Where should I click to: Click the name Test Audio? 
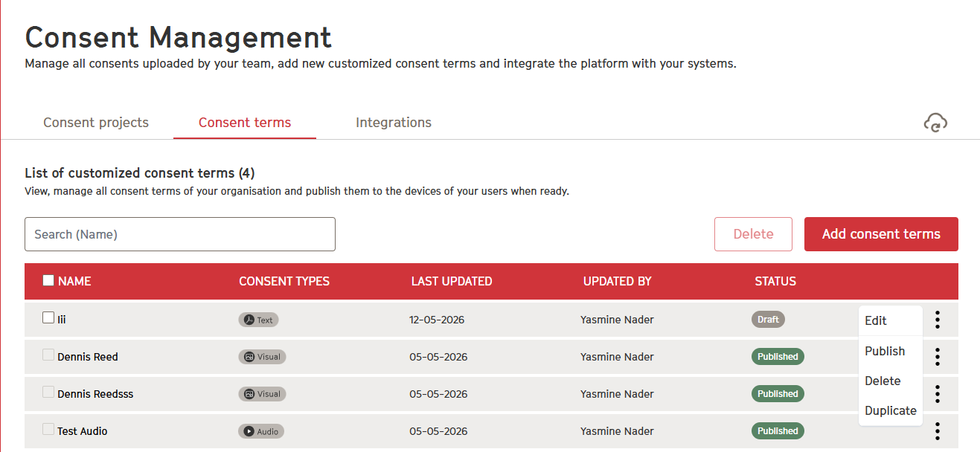click(x=83, y=431)
